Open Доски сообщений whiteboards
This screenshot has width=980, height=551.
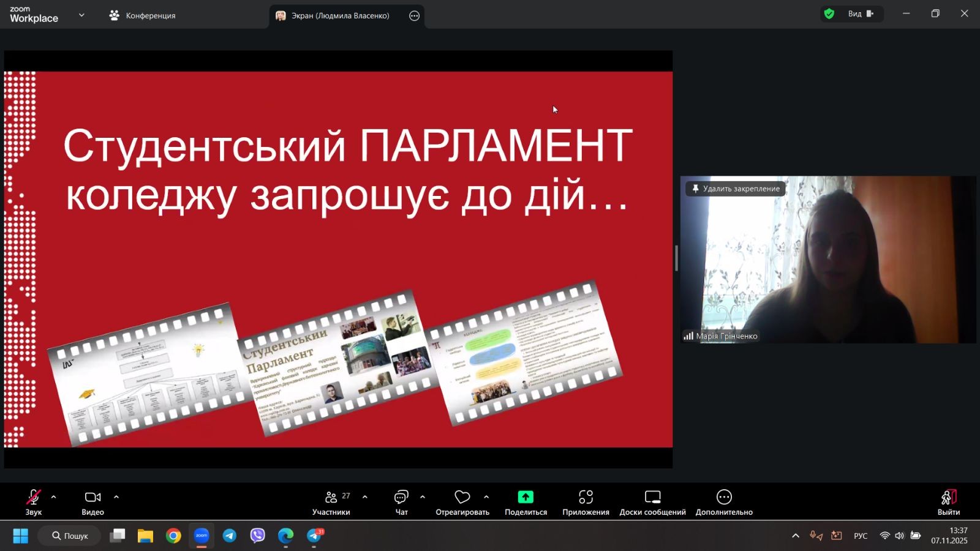coord(652,497)
